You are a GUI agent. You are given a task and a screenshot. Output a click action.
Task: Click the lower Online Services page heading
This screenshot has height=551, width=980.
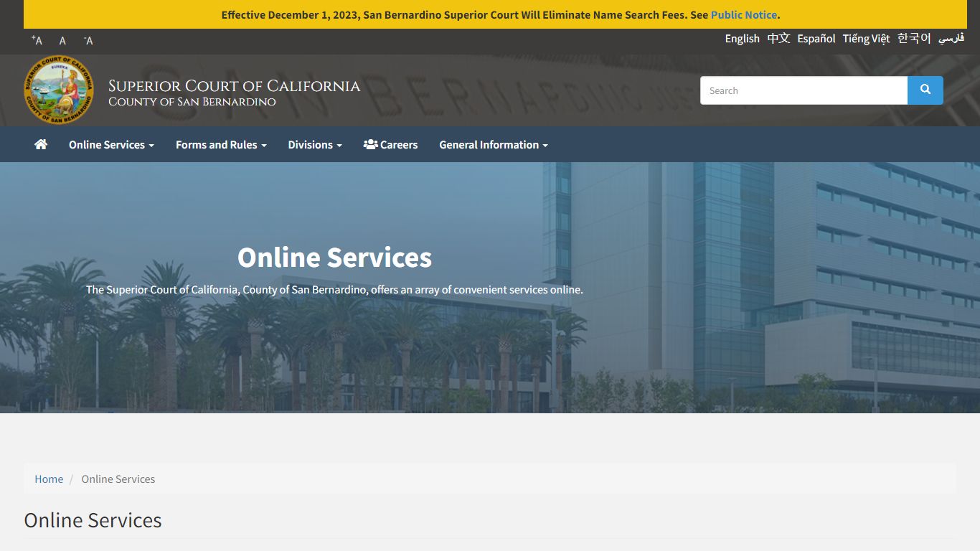point(93,519)
